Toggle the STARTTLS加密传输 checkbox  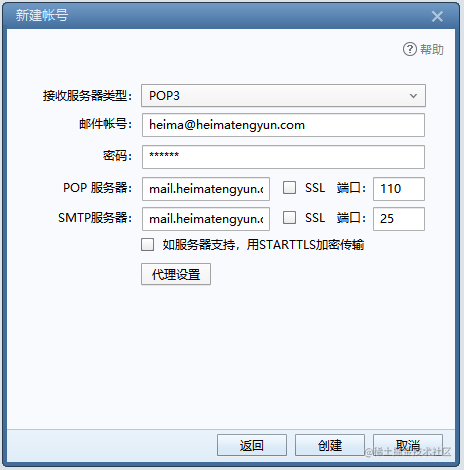(147, 244)
